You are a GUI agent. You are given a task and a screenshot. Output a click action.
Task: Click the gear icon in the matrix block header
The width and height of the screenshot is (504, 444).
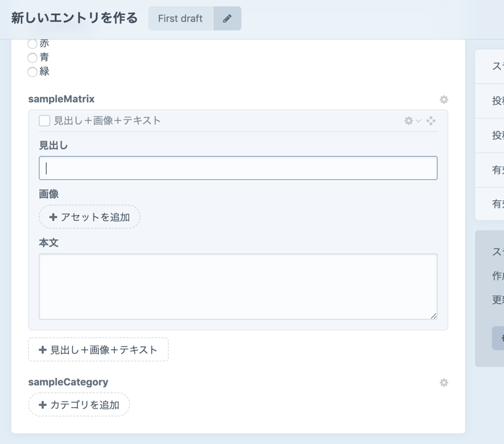[x=409, y=120]
